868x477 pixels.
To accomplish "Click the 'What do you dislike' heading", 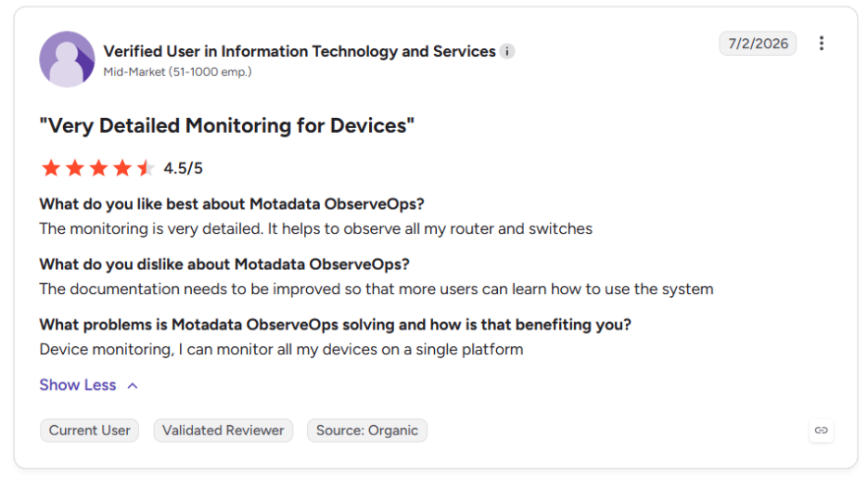I will [x=224, y=264].
